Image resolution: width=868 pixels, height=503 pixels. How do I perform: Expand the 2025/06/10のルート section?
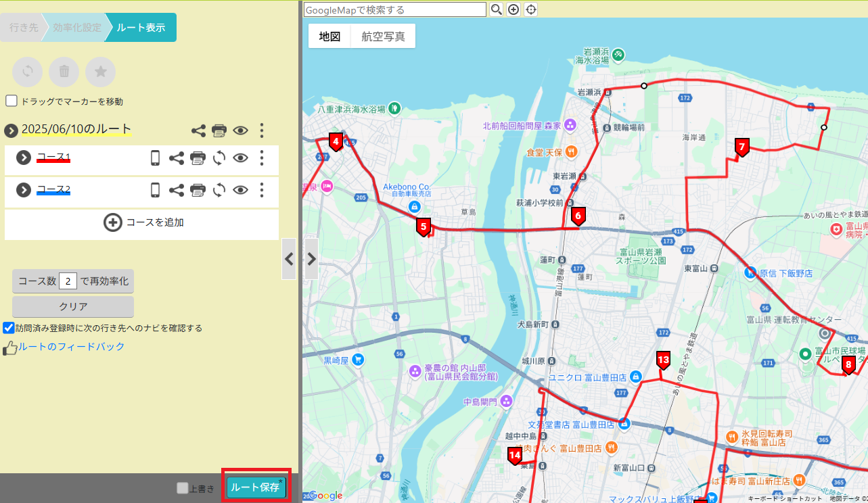tap(9, 130)
